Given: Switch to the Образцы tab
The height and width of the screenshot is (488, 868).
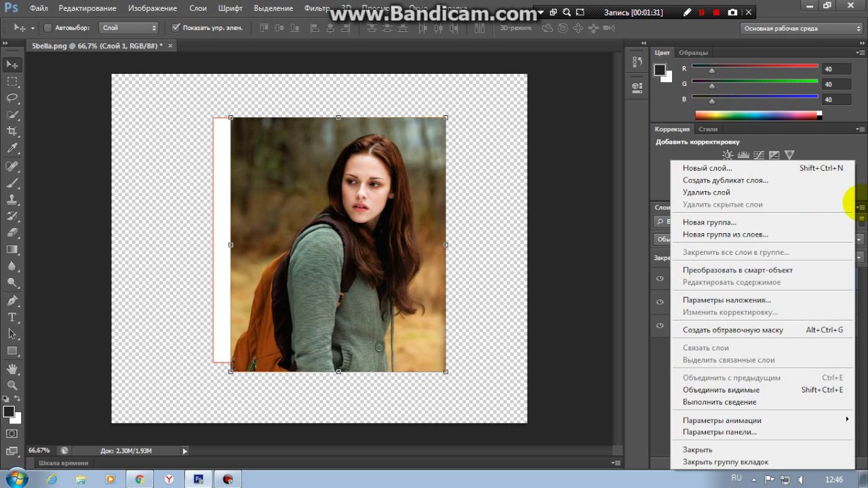Looking at the screenshot, I should pos(693,52).
